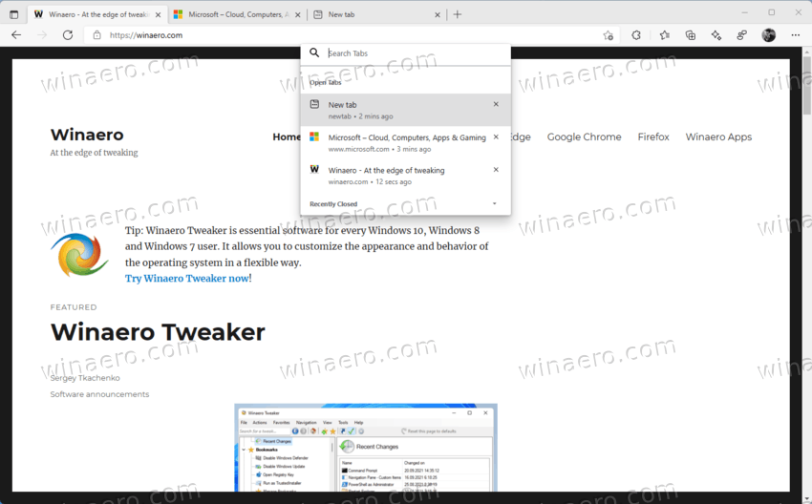812x504 pixels.
Task: Open the Favorites list icon
Action: click(x=665, y=35)
